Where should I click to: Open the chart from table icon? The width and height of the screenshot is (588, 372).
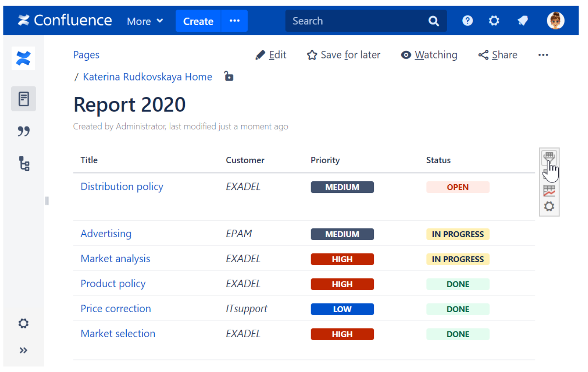tap(549, 190)
